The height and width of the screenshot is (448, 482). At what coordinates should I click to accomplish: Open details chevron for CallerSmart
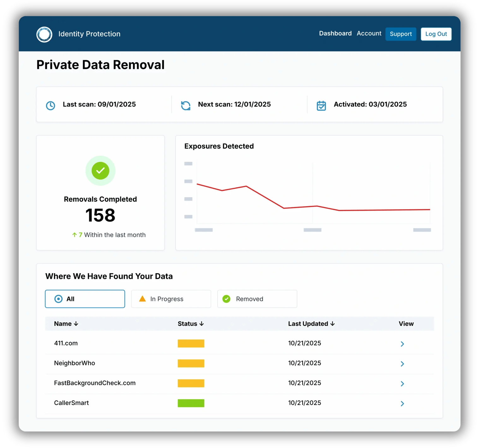click(x=402, y=403)
